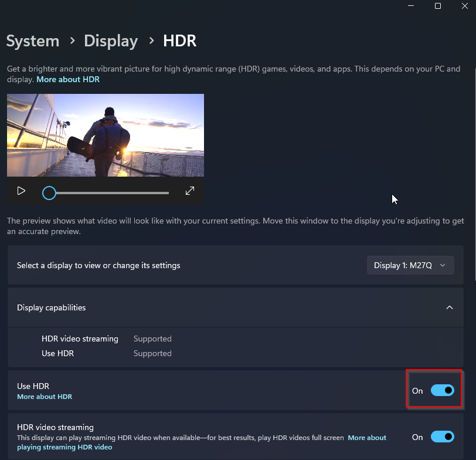Click the far right end of seek bar
This screenshot has width=476, height=460.
click(x=168, y=193)
